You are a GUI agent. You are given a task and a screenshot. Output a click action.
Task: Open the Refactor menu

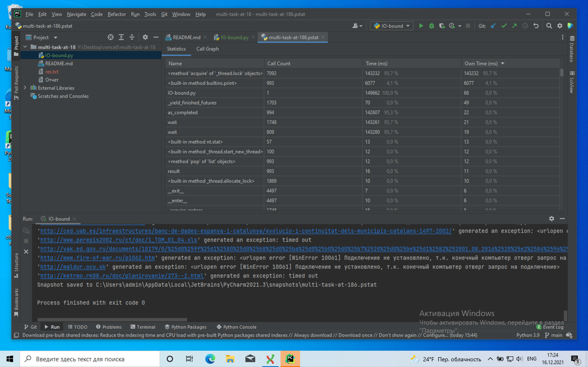[x=117, y=14]
